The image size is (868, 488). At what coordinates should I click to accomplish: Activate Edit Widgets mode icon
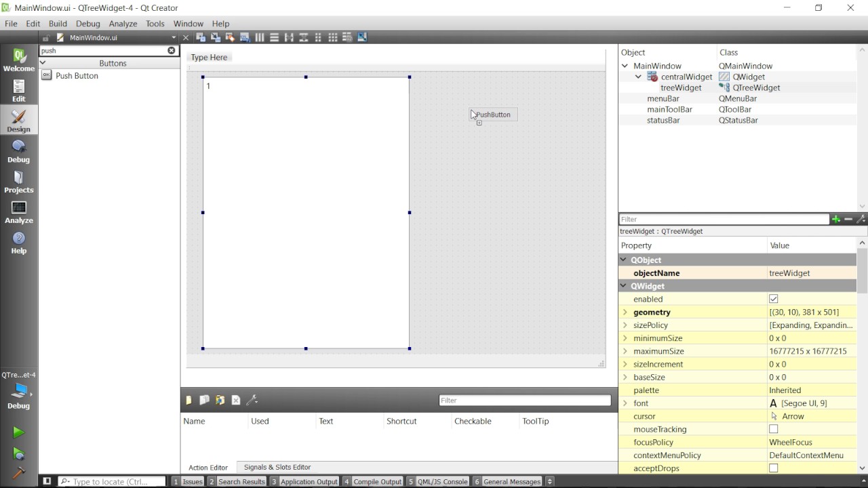[x=201, y=37]
